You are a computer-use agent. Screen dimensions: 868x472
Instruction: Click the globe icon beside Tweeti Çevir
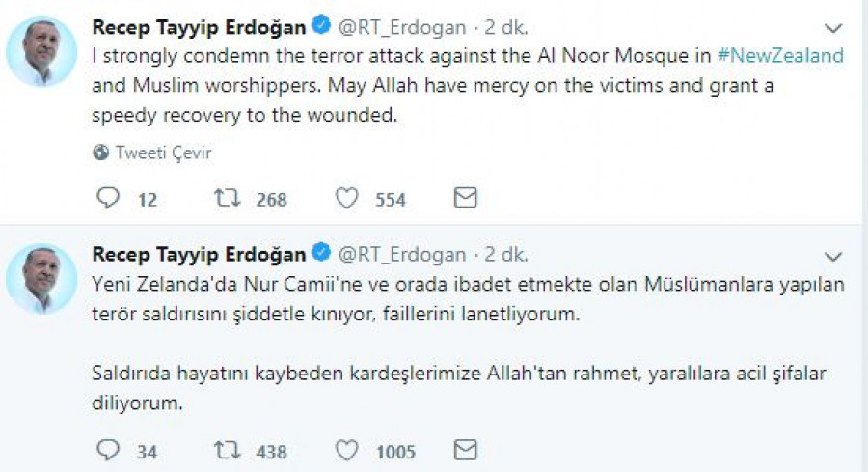pos(100,153)
